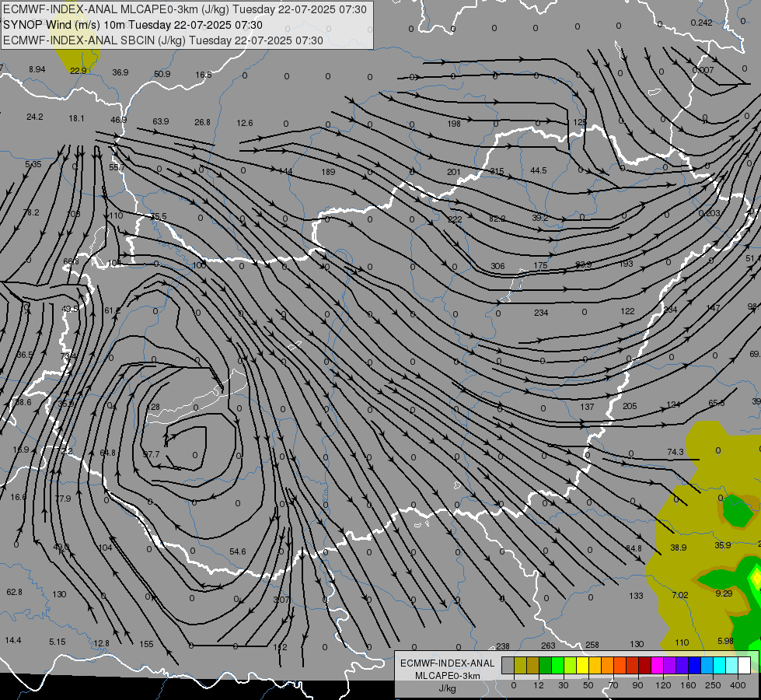The height and width of the screenshot is (700, 761).
Task: Click the map value 8.94
Action: 37,69
